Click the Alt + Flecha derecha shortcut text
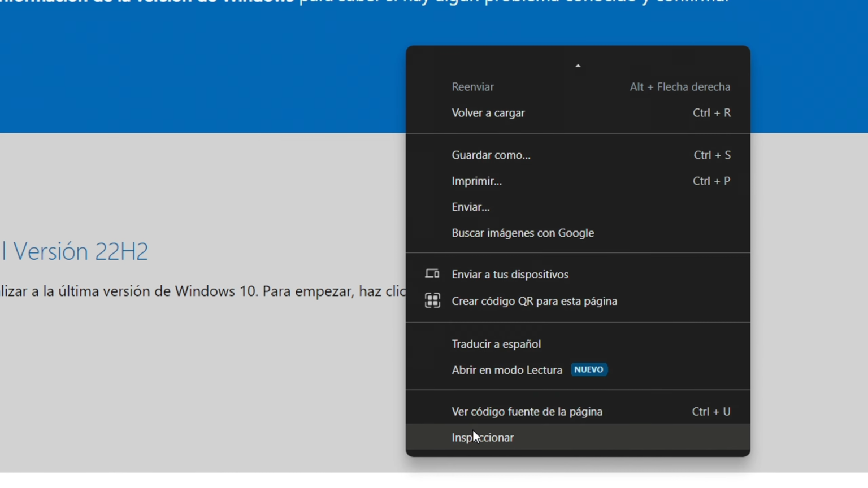 680,87
